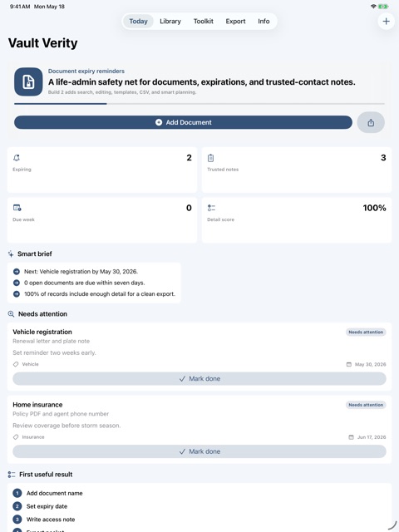The width and height of the screenshot is (399, 532).
Task: Click the magnifier icon next to Needs attention
Action: (11, 314)
